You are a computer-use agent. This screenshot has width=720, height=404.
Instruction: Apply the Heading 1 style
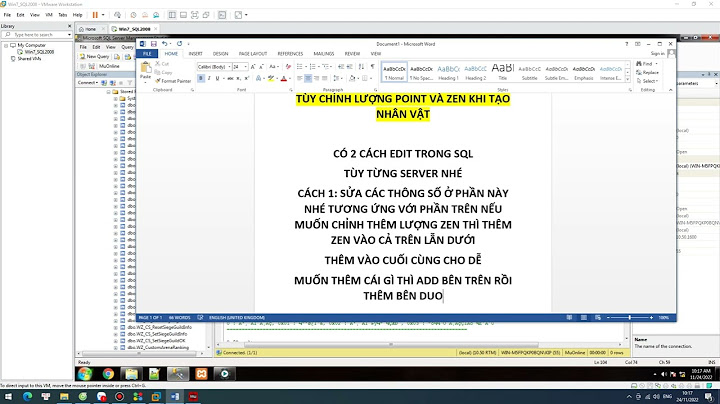448,73
